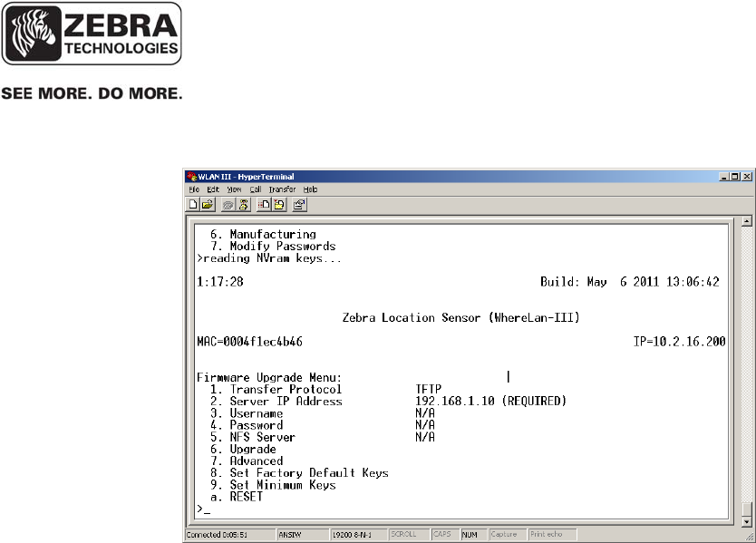Click the Receive file toolbar icon
The height and width of the screenshot is (543, 756).
pos(279,205)
